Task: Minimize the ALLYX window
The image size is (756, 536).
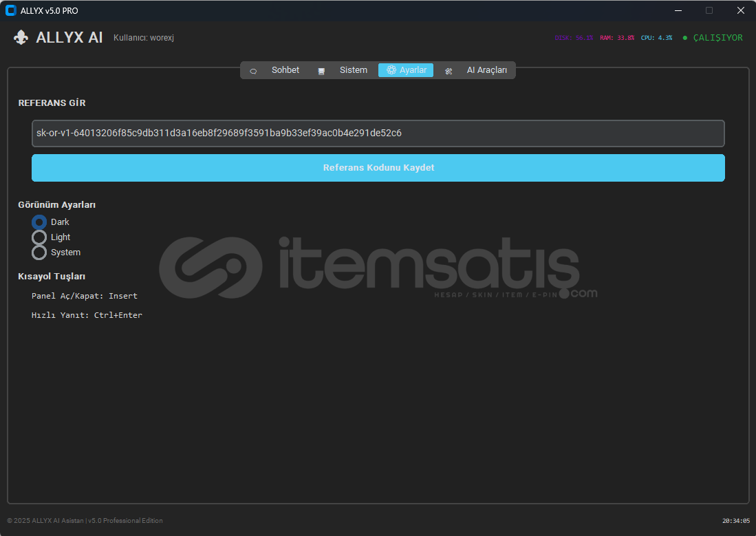Action: [x=678, y=10]
